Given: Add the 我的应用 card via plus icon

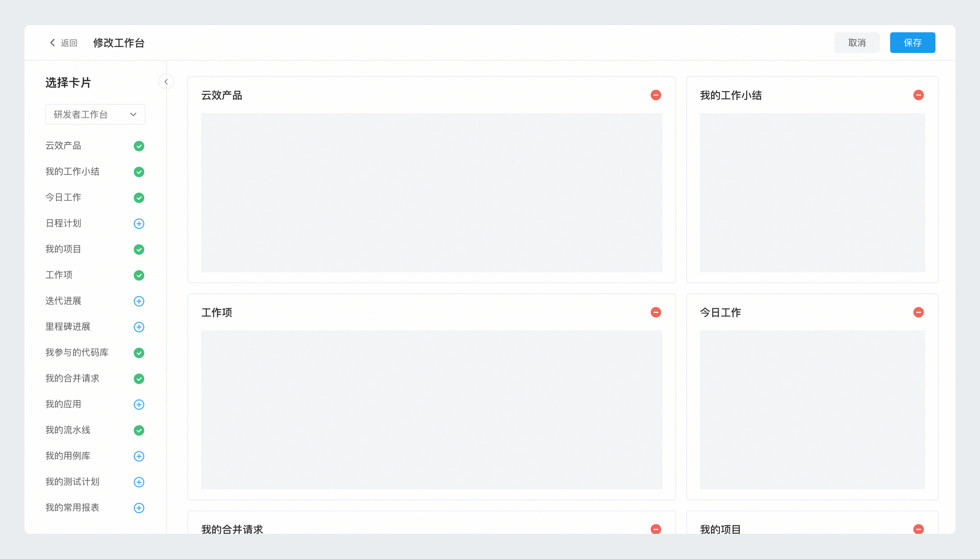Looking at the screenshot, I should tap(139, 404).
